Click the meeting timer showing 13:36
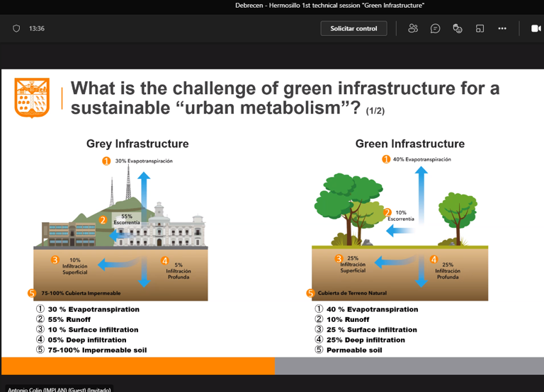 coord(37,28)
